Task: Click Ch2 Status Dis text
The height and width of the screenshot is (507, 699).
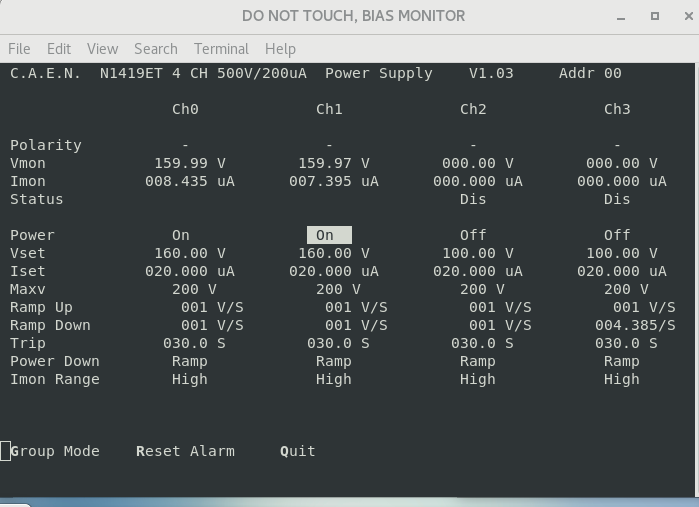Action: (x=473, y=199)
